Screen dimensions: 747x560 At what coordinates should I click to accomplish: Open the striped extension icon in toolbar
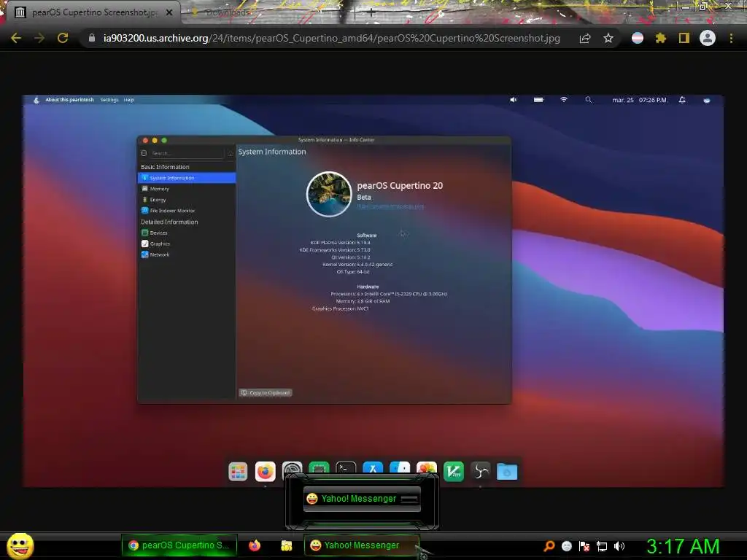[x=638, y=38]
